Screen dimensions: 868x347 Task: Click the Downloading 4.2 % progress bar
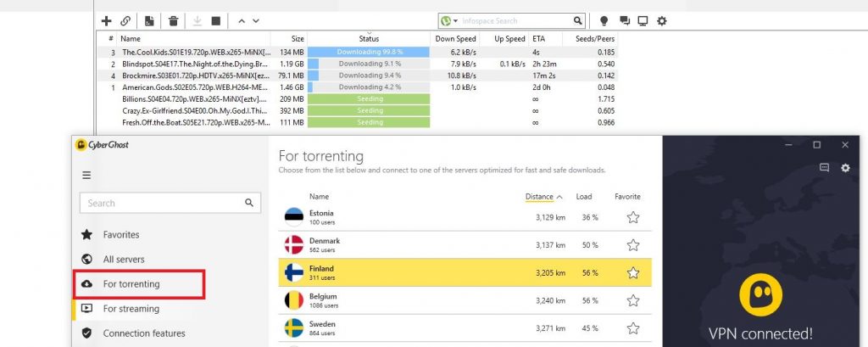pyautogui.click(x=369, y=87)
